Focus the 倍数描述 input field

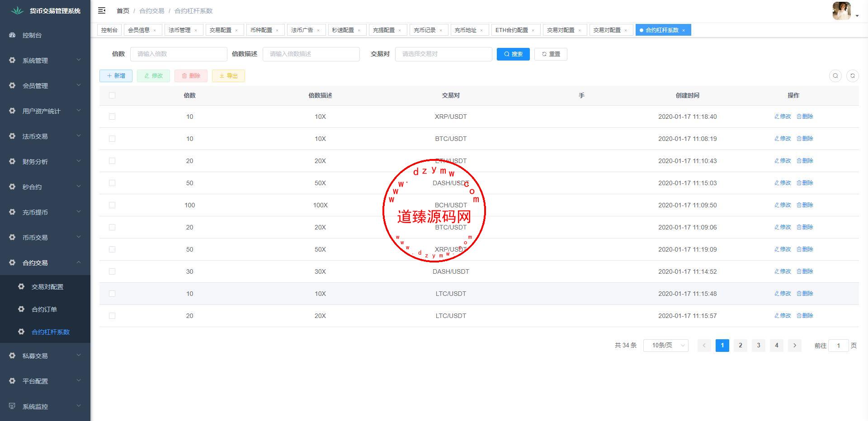(x=311, y=54)
